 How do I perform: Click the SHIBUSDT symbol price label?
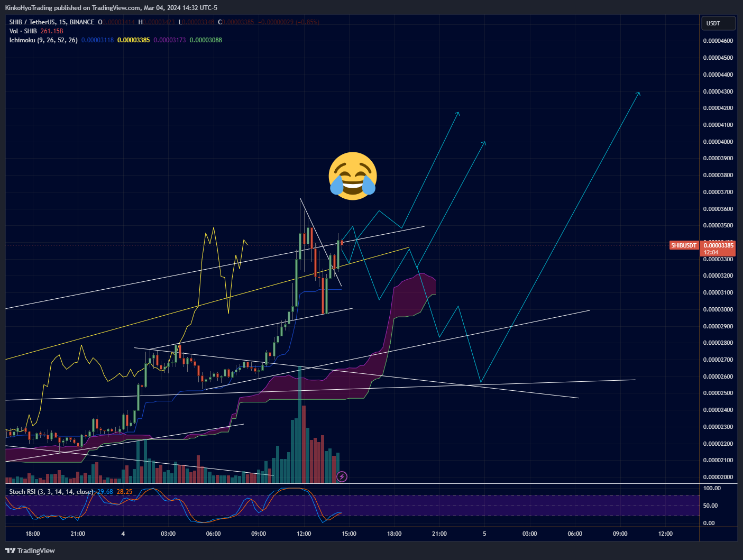tap(684, 245)
